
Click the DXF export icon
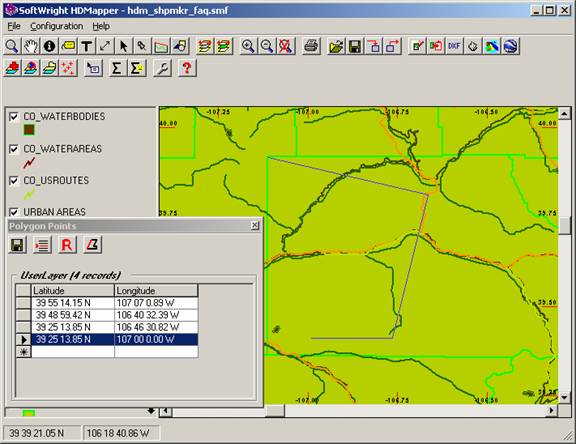click(x=454, y=46)
